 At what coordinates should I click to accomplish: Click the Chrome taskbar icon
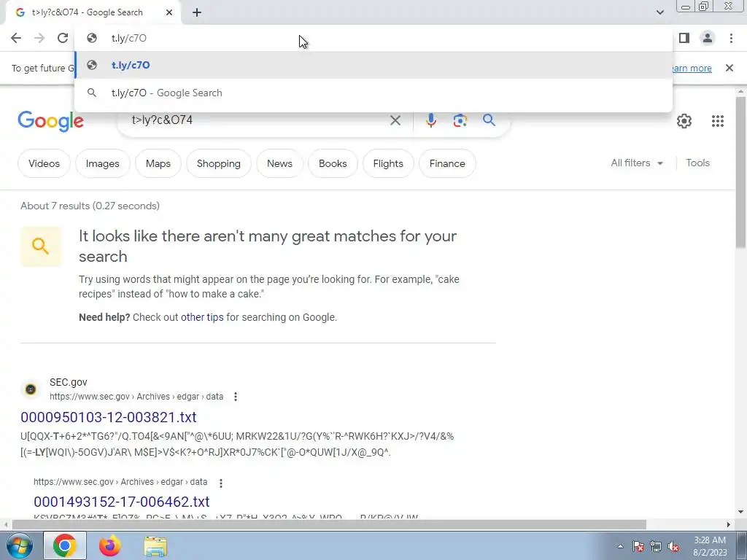click(65, 545)
